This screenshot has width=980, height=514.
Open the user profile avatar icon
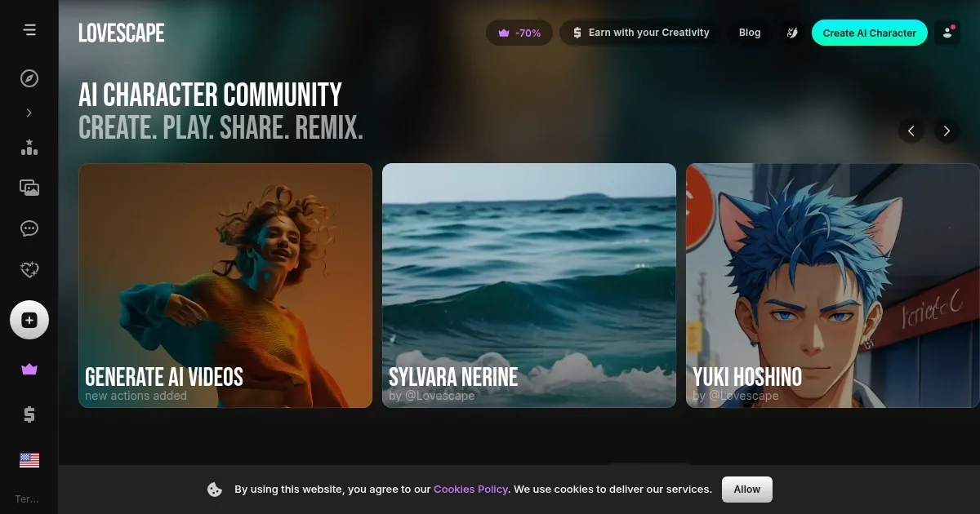pyautogui.click(x=947, y=33)
